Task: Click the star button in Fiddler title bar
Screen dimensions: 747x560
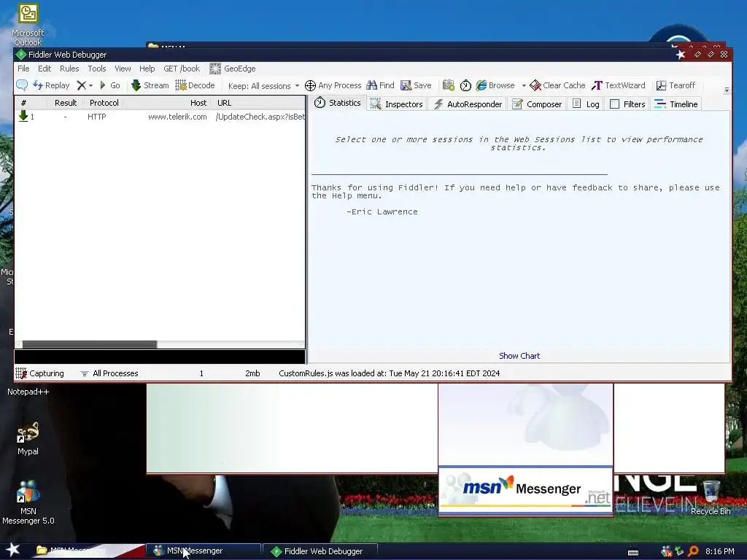Action: [681, 55]
